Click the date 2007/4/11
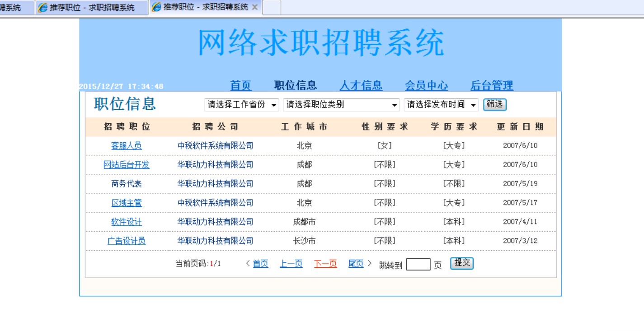Image resolution: width=644 pixels, height=331 pixels. coord(520,222)
